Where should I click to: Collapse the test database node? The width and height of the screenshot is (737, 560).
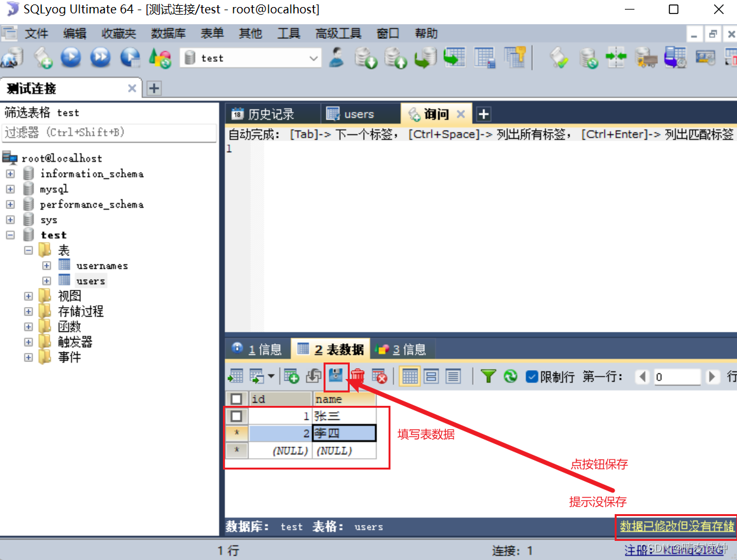10,235
